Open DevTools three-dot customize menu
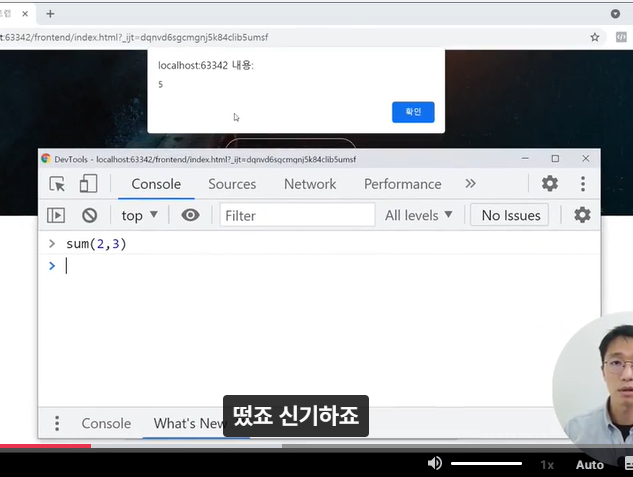The height and width of the screenshot is (477, 633). coord(583,184)
